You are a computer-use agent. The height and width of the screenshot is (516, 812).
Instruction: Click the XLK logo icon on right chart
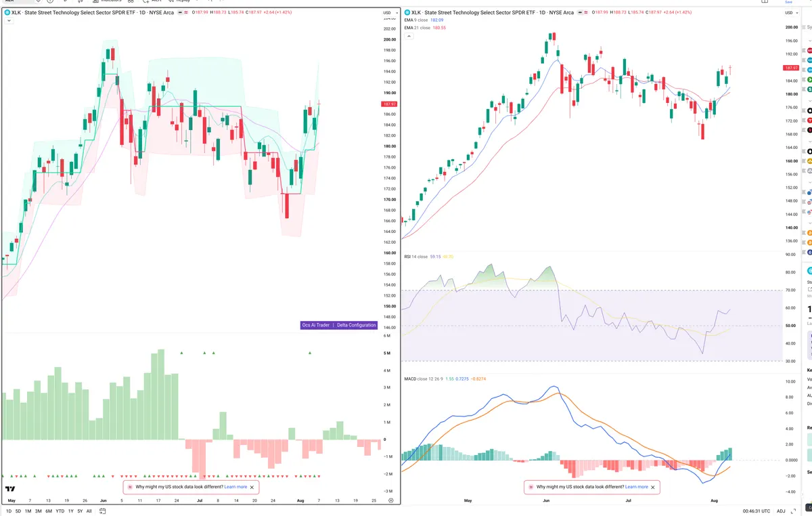407,12
